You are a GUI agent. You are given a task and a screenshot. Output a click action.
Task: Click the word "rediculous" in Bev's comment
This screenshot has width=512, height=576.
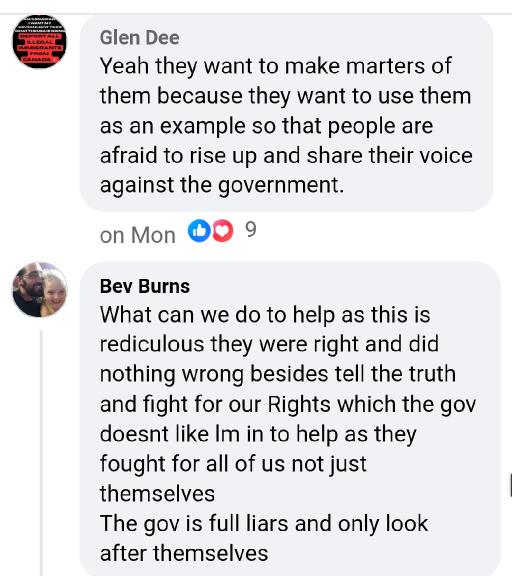(152, 344)
